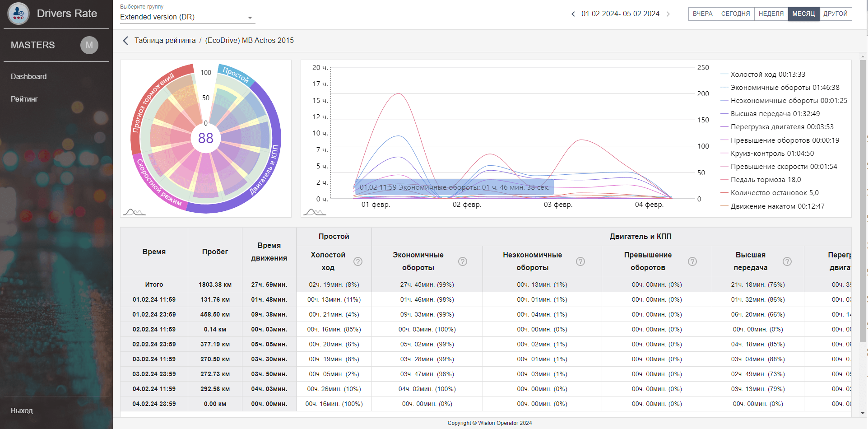Image resolution: width=868 pixels, height=429 pixels.
Task: Click the back arrow beside Таблица рейтинга
Action: (125, 41)
